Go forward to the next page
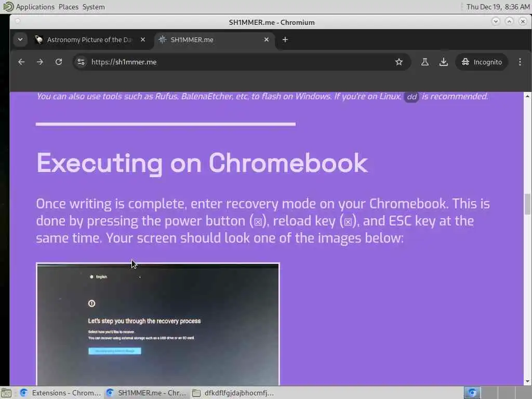This screenshot has height=399, width=532. coord(40,62)
